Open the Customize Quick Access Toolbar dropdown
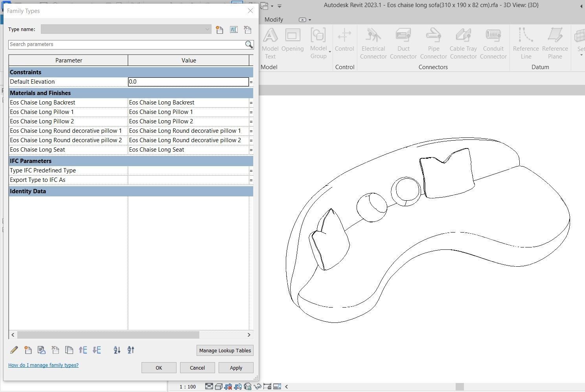 [x=280, y=6]
